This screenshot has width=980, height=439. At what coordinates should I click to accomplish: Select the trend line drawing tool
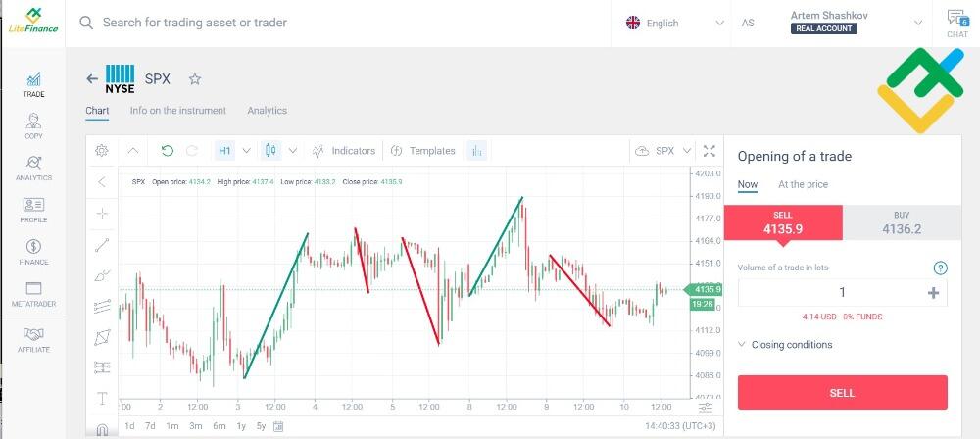tap(102, 245)
